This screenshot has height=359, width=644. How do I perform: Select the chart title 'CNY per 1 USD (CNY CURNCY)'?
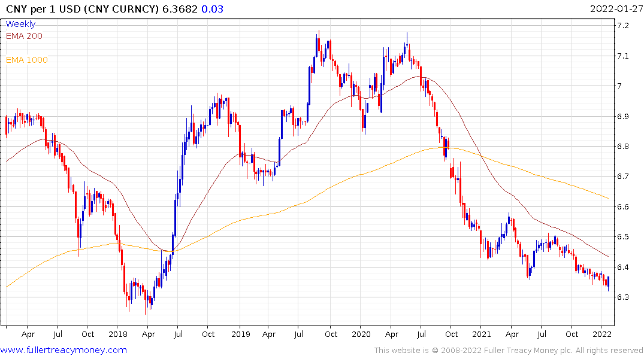tap(82, 9)
